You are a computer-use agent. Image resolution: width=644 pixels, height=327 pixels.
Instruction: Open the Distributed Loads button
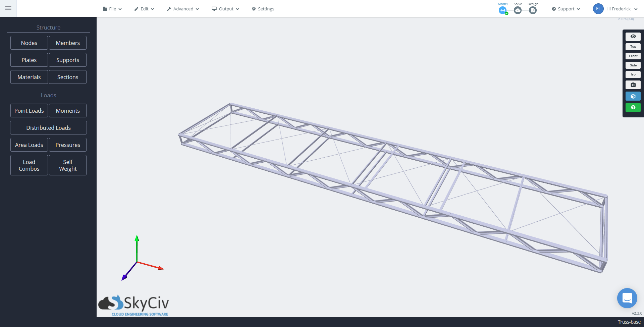tap(48, 127)
